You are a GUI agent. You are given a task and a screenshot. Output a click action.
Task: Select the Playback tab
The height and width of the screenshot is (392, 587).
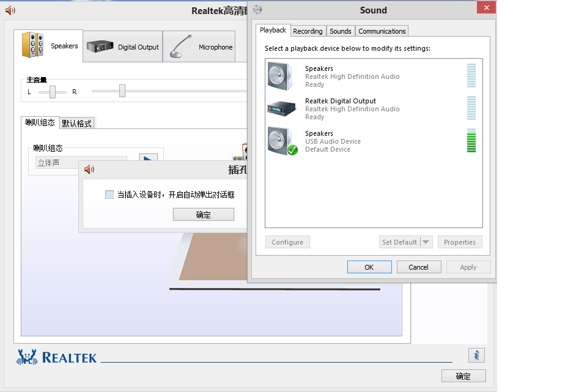273,30
